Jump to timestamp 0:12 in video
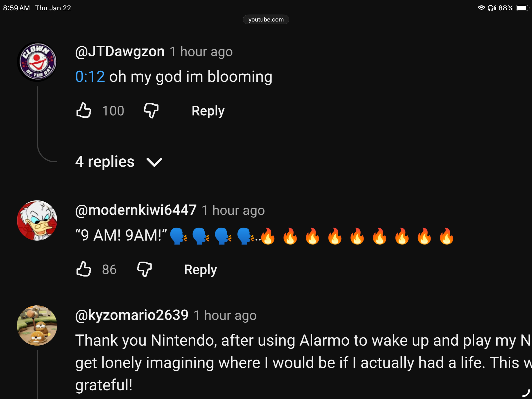The width and height of the screenshot is (532, 399). click(x=90, y=77)
